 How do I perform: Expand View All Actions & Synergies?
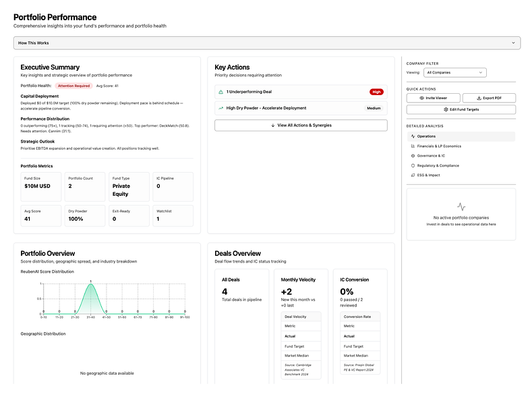(x=301, y=126)
